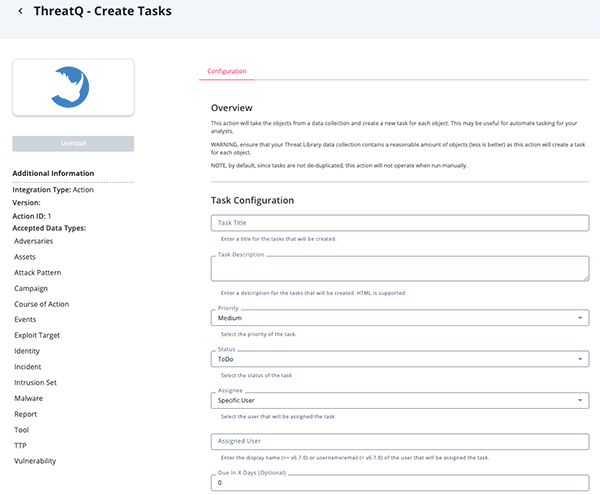Viewport: 600px width, 495px height.
Task: Select the Exploit Target text
Action: coord(37,335)
